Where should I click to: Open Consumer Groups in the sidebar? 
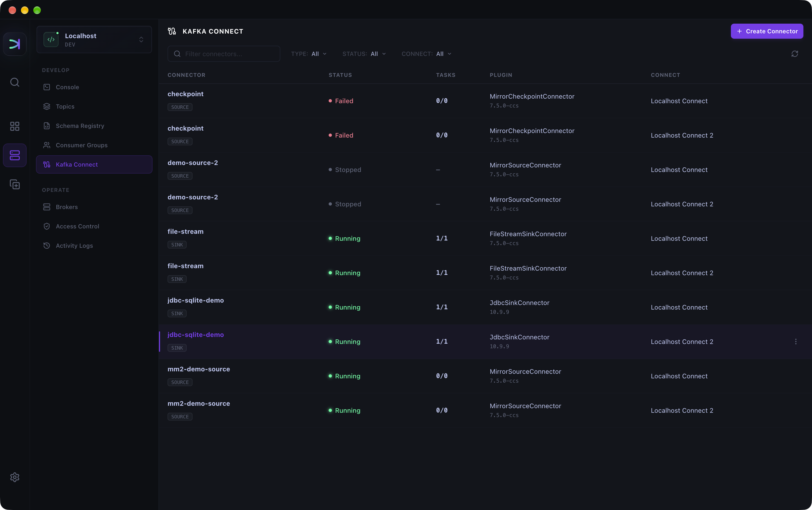(94, 145)
